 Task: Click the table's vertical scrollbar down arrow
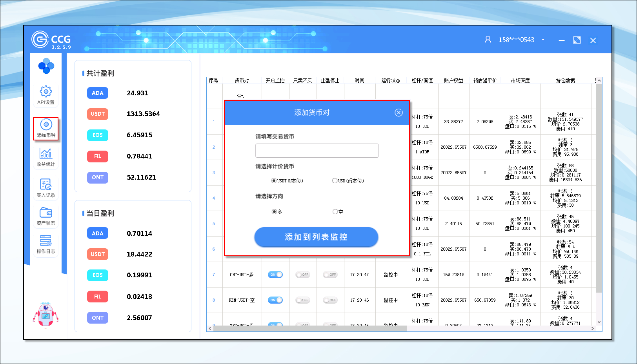click(599, 322)
